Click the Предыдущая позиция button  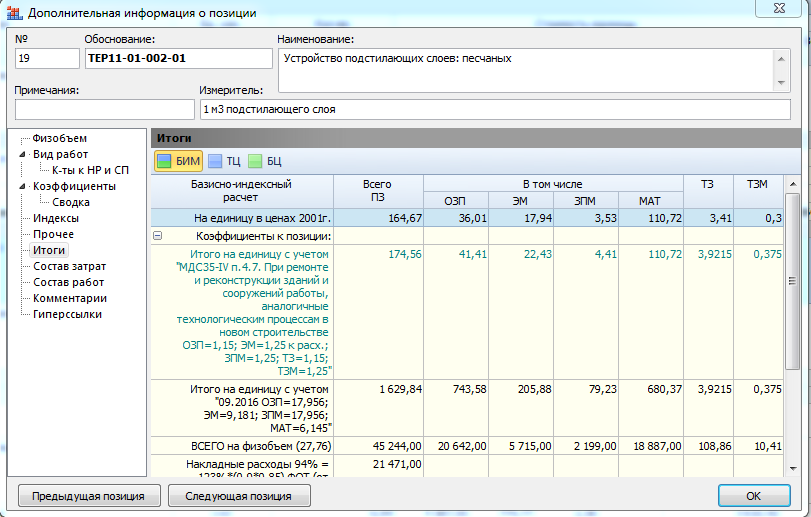click(x=88, y=496)
